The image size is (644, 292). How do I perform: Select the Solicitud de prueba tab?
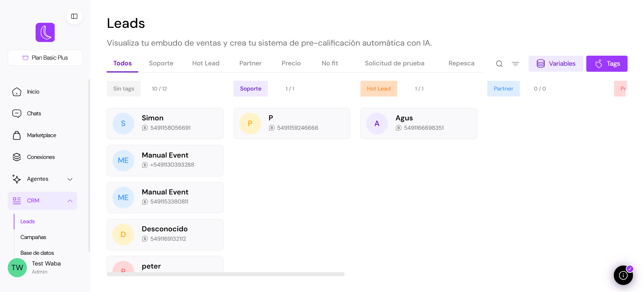[x=394, y=63]
